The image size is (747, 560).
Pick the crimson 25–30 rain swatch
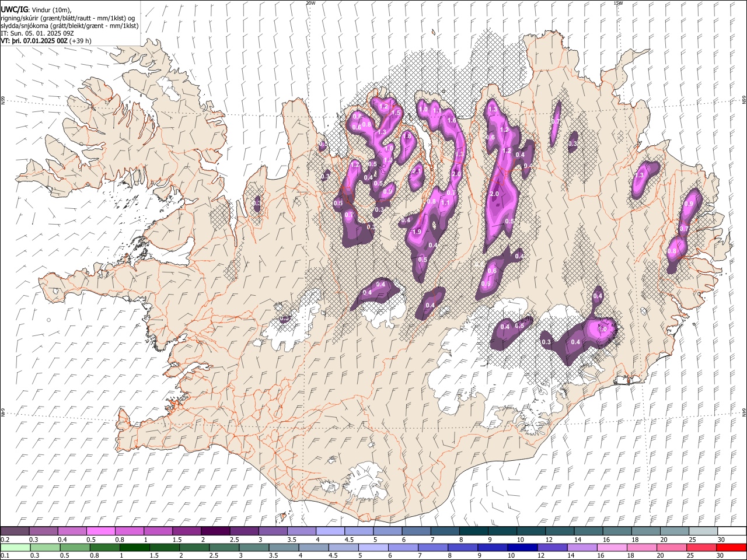702,547
